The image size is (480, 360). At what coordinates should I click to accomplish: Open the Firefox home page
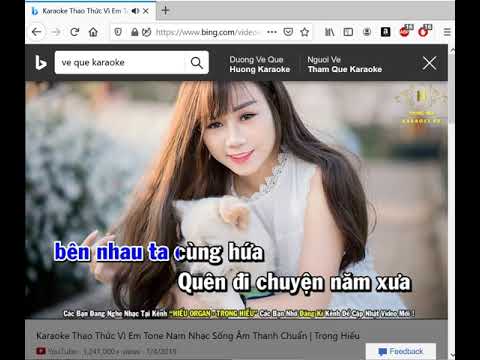pyautogui.click(x=93, y=32)
